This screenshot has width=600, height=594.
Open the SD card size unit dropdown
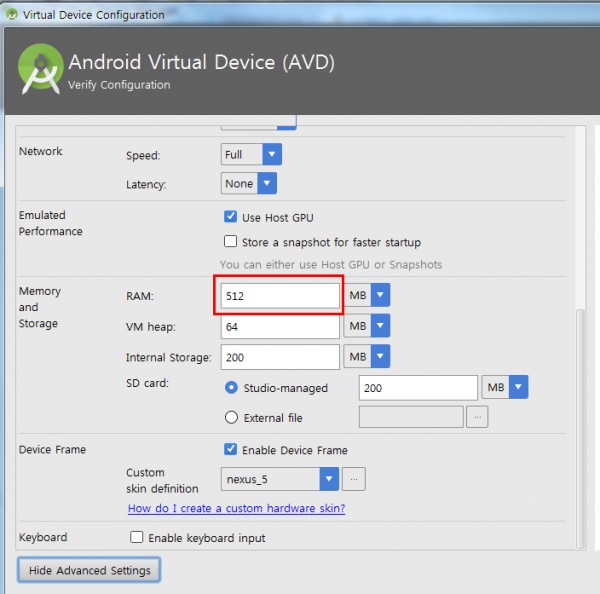505,387
